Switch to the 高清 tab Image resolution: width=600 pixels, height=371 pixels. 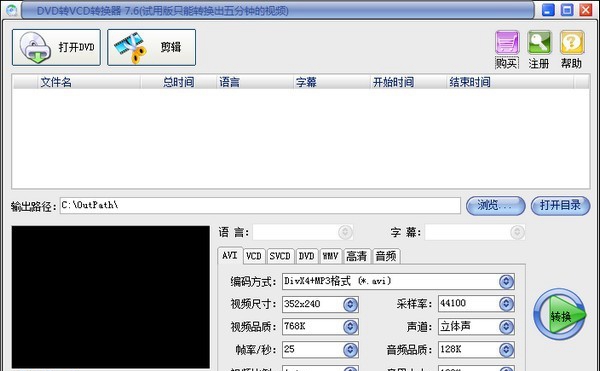click(357, 256)
